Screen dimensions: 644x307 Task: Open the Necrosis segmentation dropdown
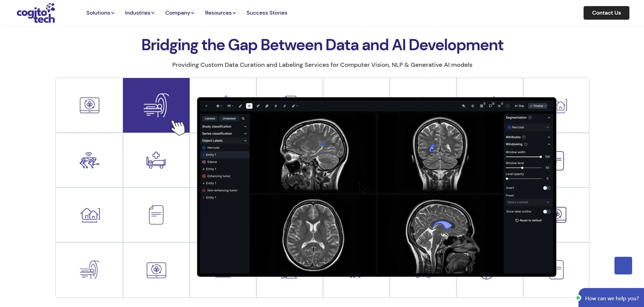(x=528, y=127)
